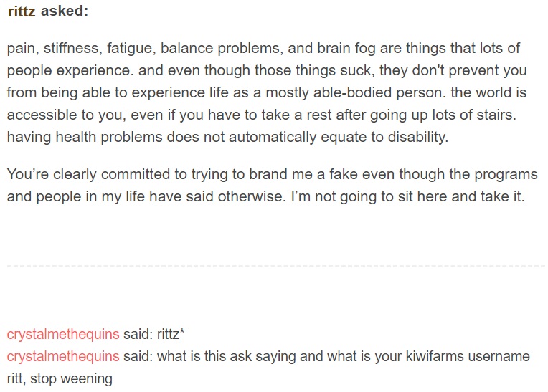Click the word "disability." ending the ask
Viewport: 548px width, 392px height.
coord(418,137)
